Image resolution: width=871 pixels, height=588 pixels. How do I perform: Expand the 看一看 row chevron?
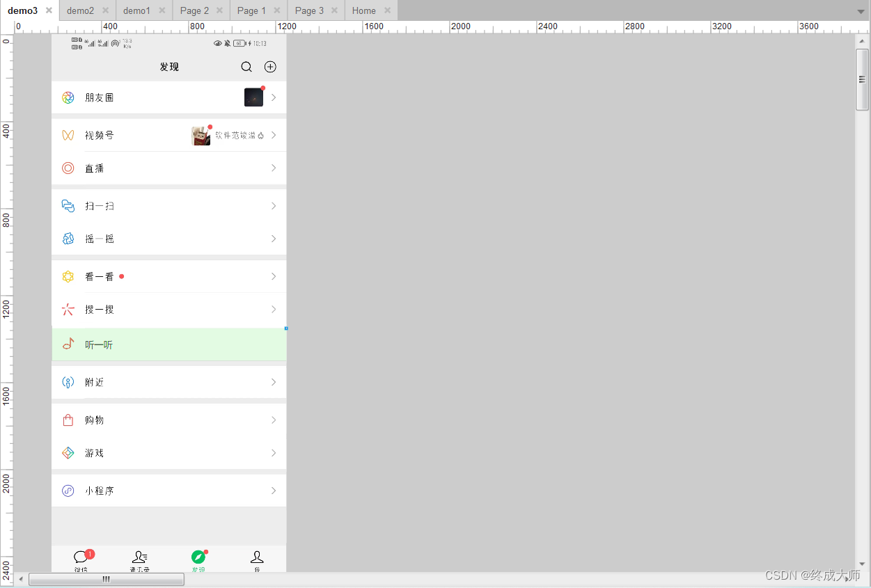274,276
